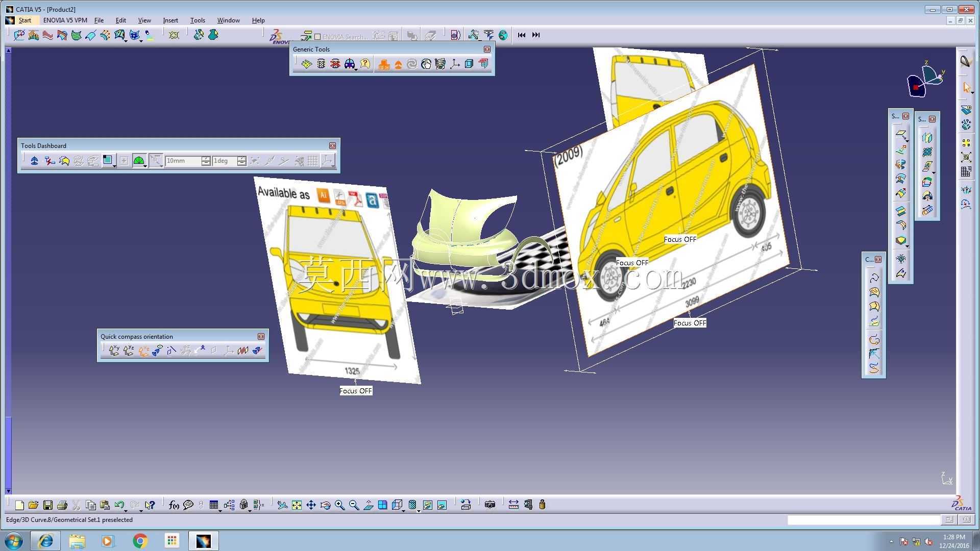This screenshot has height=551, width=980.
Task: Toggle the Focus OFF label under front view
Action: click(x=356, y=391)
